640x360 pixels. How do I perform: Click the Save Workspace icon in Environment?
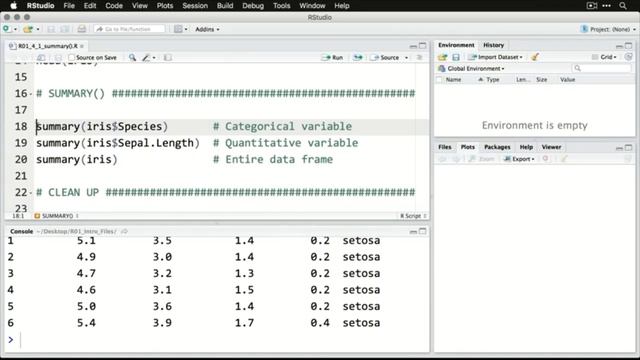pos(456,57)
